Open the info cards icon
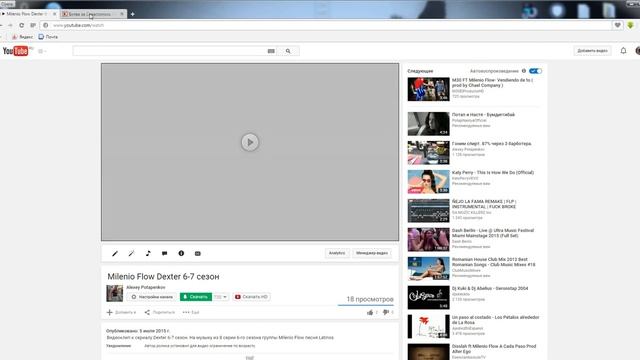 [x=181, y=253]
